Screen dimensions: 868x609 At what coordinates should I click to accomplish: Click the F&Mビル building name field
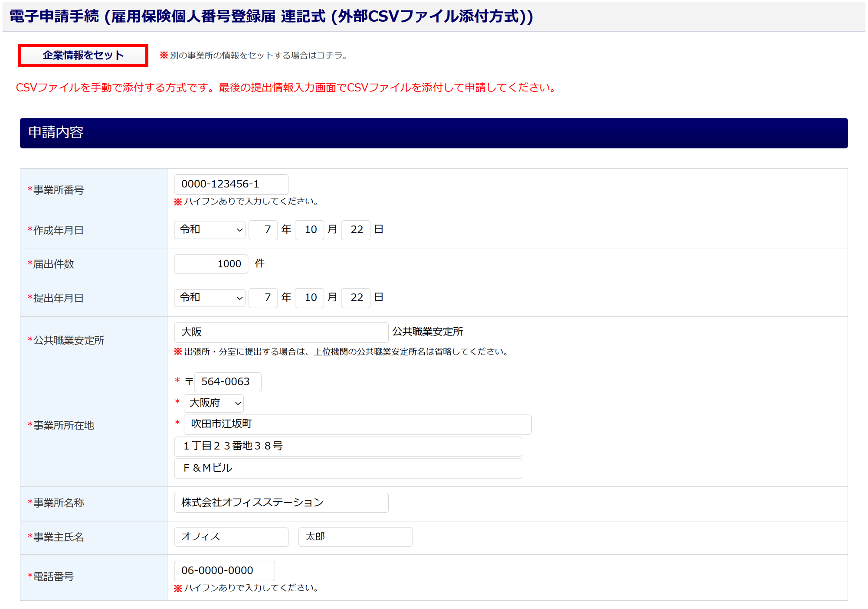(348, 469)
